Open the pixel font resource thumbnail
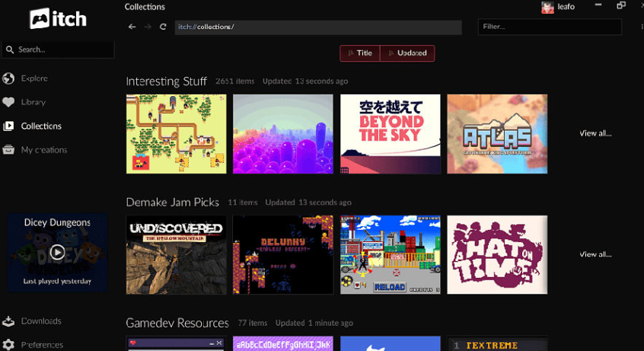The width and height of the screenshot is (644, 351). pyautogui.click(x=283, y=343)
